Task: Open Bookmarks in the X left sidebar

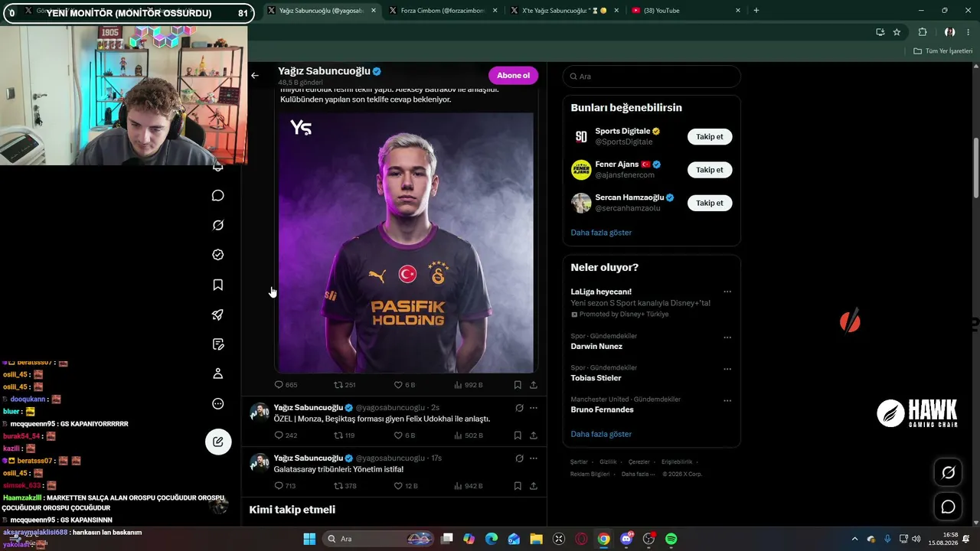Action: point(218,285)
